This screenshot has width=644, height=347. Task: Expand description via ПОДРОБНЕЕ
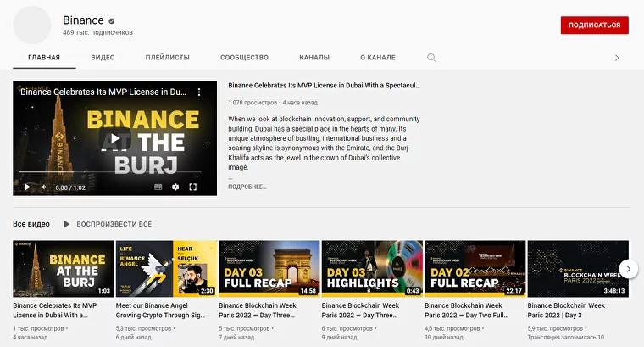point(247,187)
